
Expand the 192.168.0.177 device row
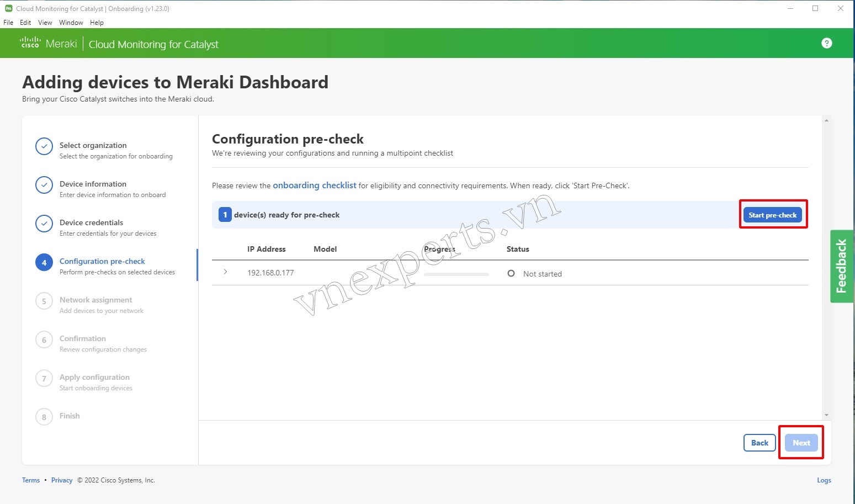(x=225, y=272)
